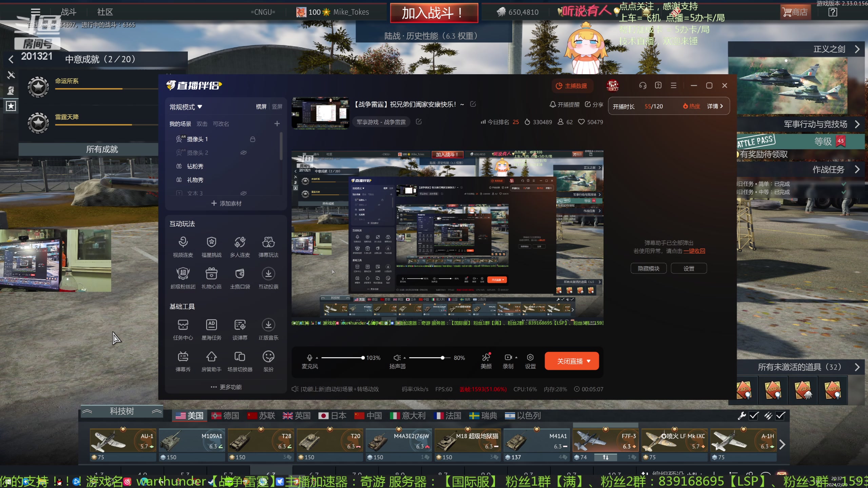Switch to 竖屏 vertical screen tab
The width and height of the screenshot is (868, 488).
[x=277, y=107]
